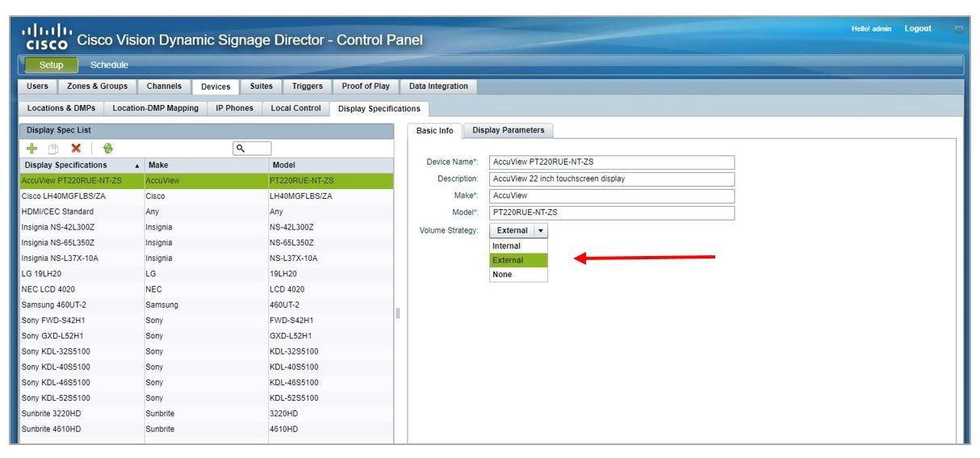Switch to the Setup tab
This screenshot has width=980, height=458.
click(52, 65)
